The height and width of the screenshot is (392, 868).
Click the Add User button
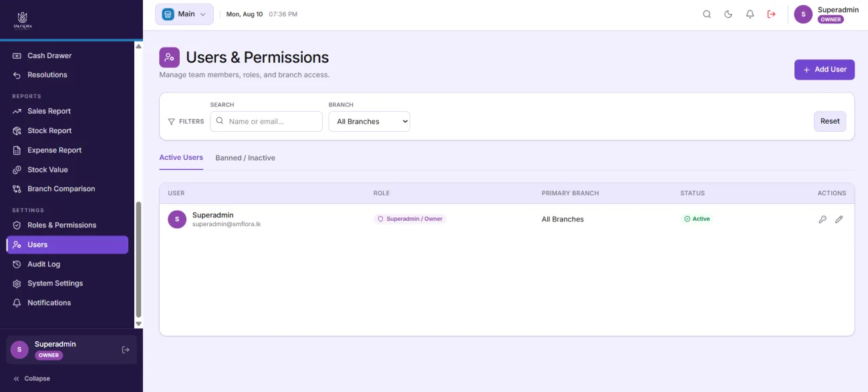point(825,70)
